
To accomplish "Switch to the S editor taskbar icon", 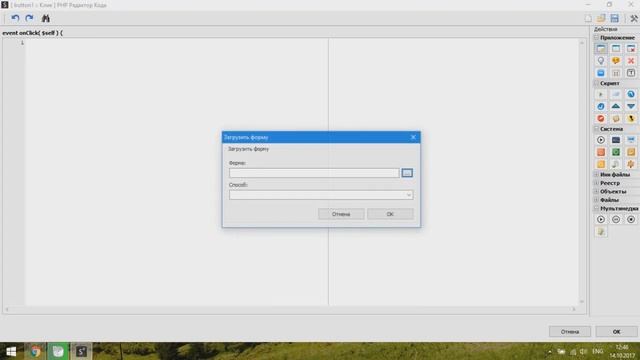I will 81,351.
